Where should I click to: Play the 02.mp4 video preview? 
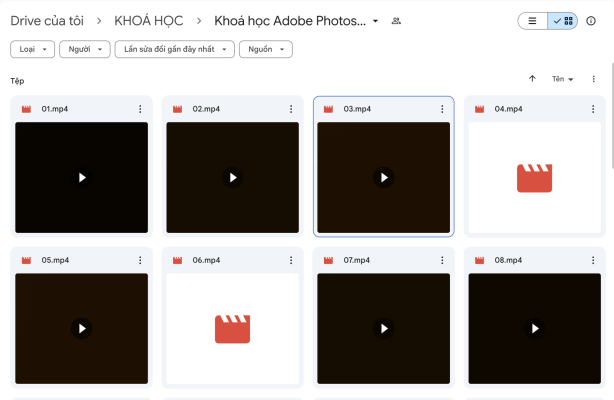pos(233,177)
